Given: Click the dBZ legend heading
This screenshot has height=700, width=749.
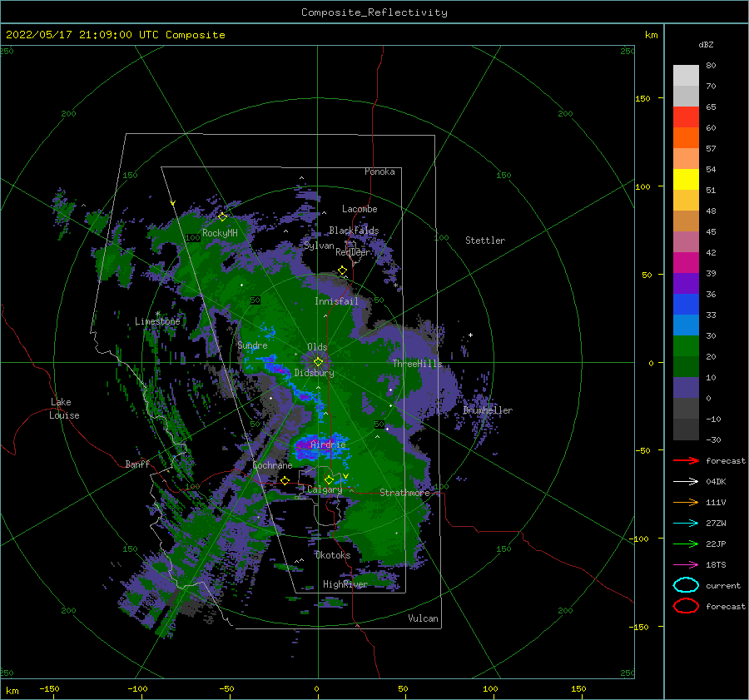Looking at the screenshot, I should click(x=706, y=45).
